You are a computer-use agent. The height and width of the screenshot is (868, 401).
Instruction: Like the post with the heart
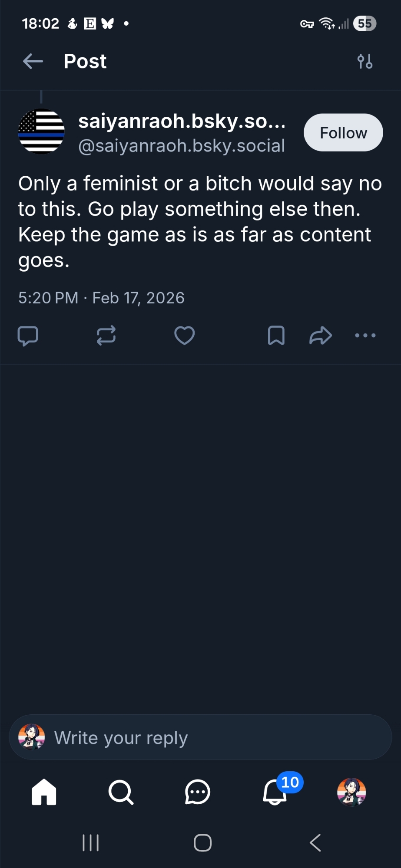click(185, 335)
